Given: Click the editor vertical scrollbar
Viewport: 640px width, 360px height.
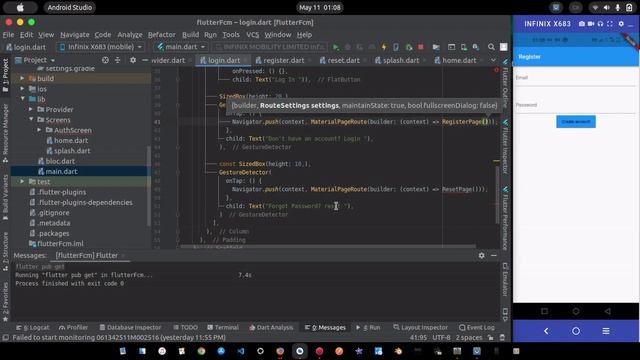Looking at the screenshot, I should pos(497,194).
